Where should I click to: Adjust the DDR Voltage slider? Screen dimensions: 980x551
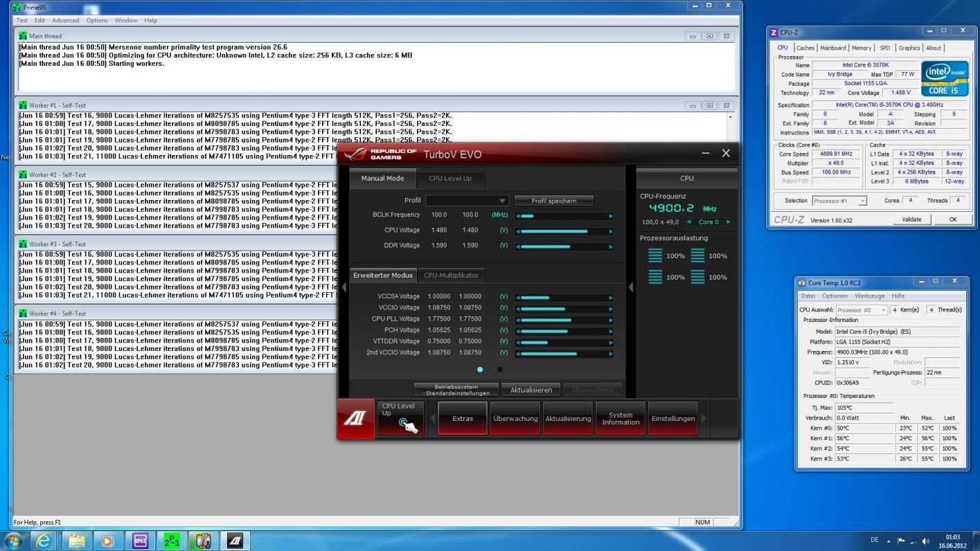coord(564,246)
